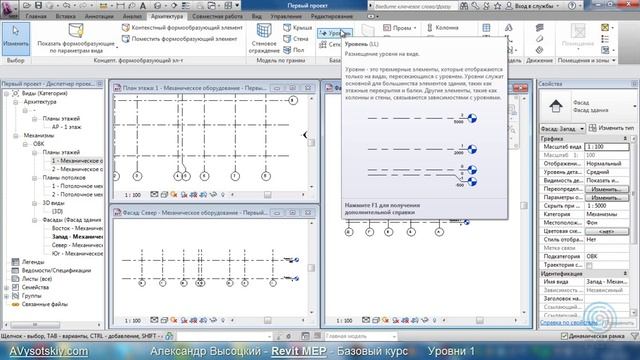Click the filter funnel icon in status bar

635,336
